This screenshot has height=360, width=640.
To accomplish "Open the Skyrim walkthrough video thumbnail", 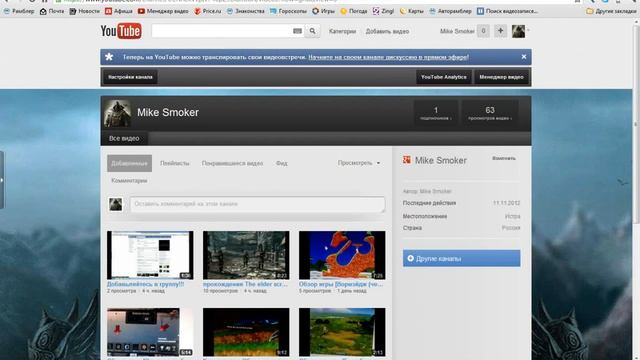I will [x=246, y=255].
